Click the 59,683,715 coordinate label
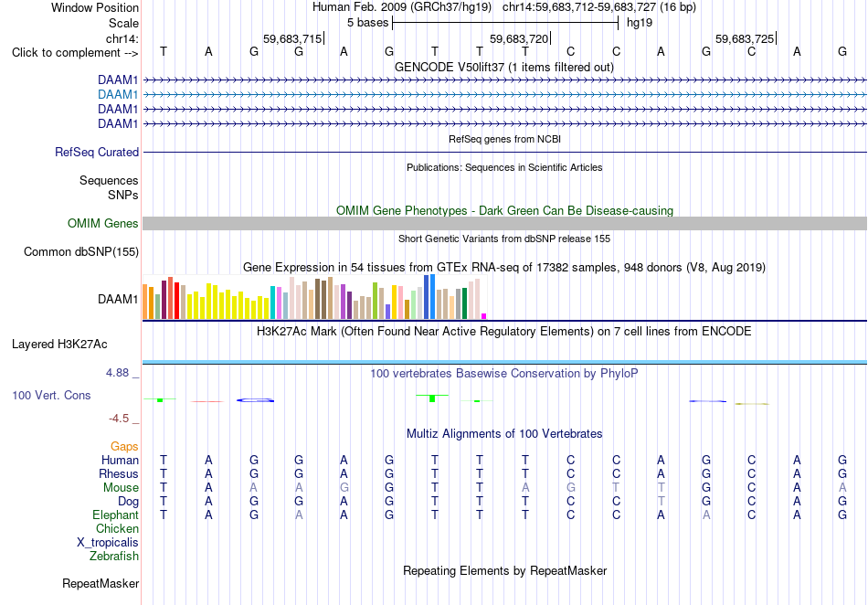Viewport: 868px width, 605px height. click(x=292, y=38)
